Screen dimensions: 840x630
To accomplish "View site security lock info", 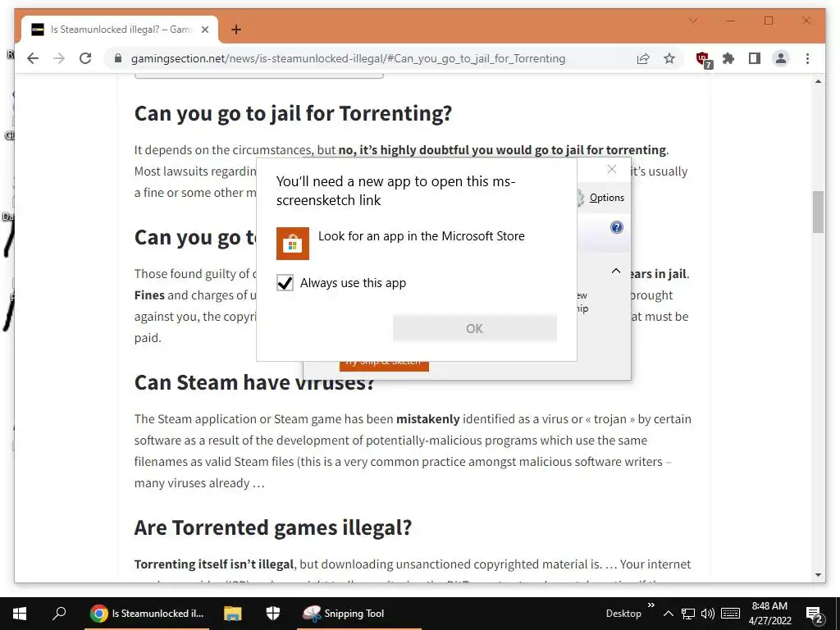I will (118, 58).
